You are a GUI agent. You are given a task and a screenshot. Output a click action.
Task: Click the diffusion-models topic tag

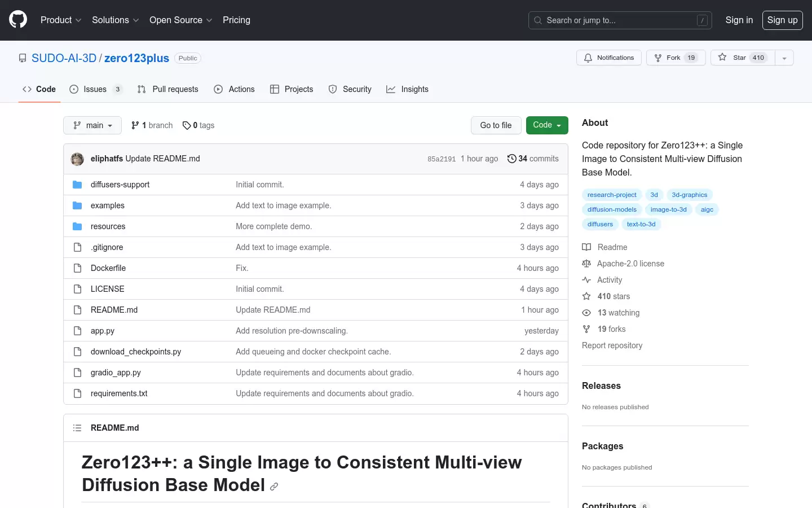[612, 209]
